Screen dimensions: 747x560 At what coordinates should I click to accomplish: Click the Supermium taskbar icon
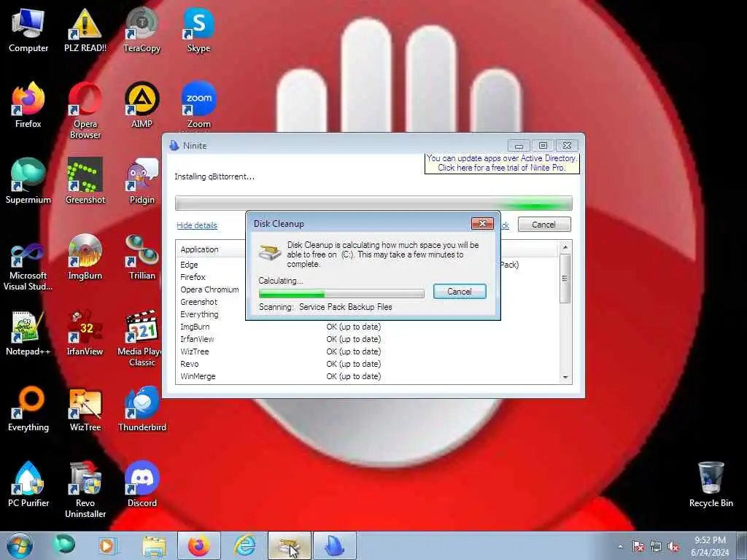click(64, 545)
